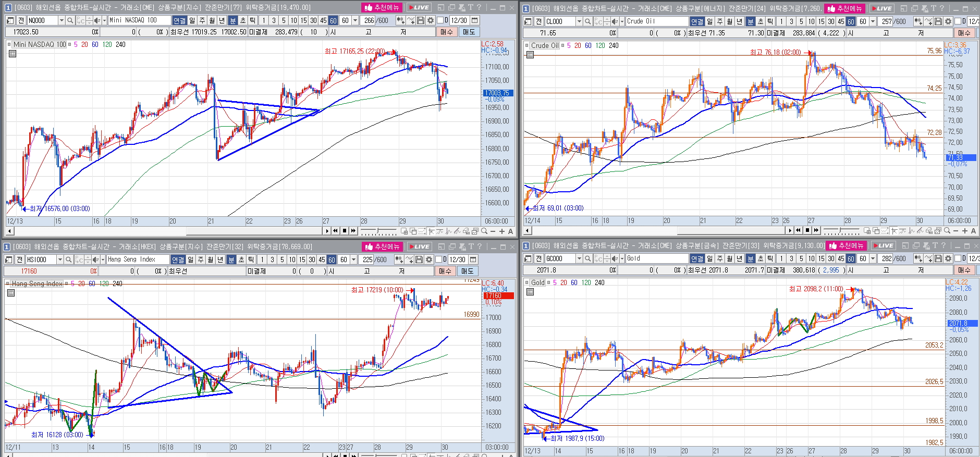Toggle the D checkbox in Hang Seng window
The width and height of the screenshot is (980, 457).
[438, 260]
